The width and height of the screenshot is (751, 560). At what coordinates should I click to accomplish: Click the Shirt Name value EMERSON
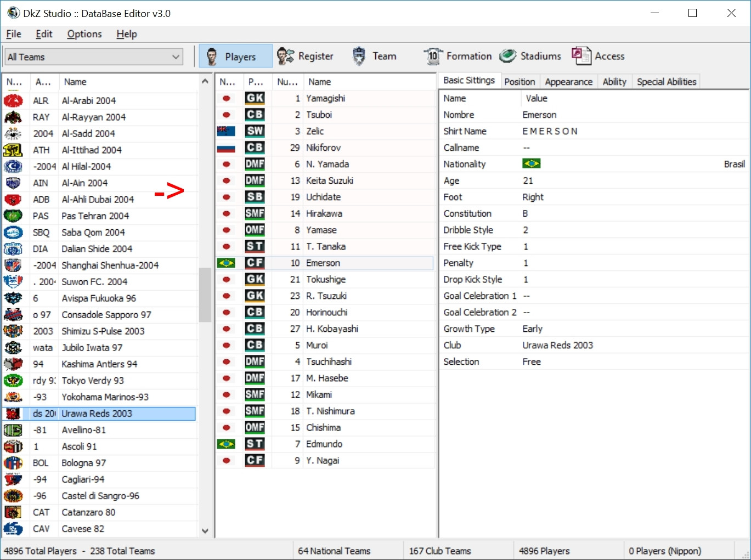pyautogui.click(x=550, y=131)
